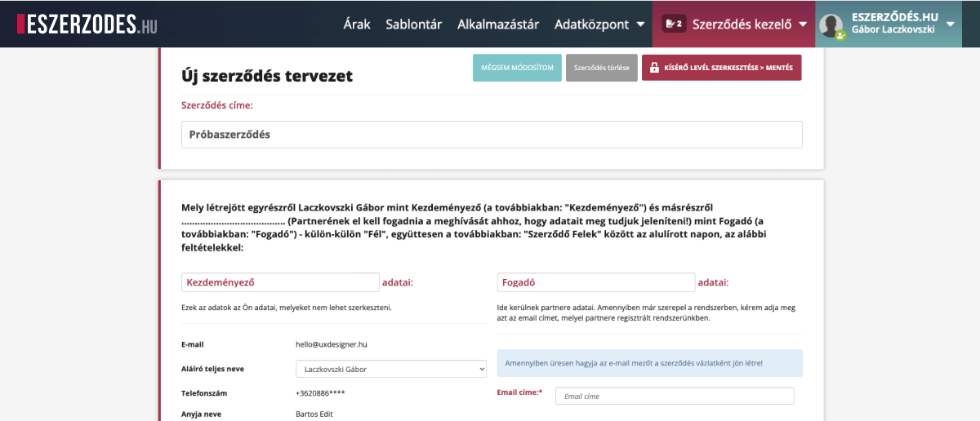Screen dimensions: 980x421
Task: Click the Gábor Laczkovszki account name
Action: click(893, 29)
